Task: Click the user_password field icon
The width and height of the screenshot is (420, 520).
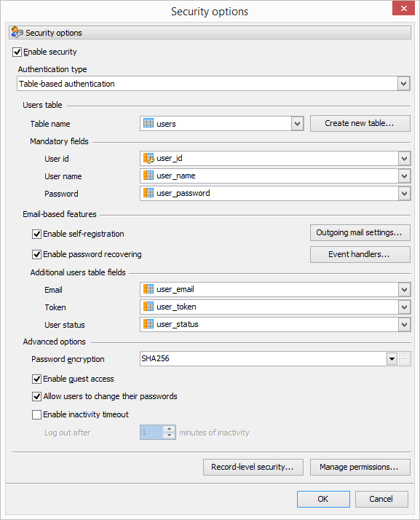Action: pyautogui.click(x=148, y=193)
